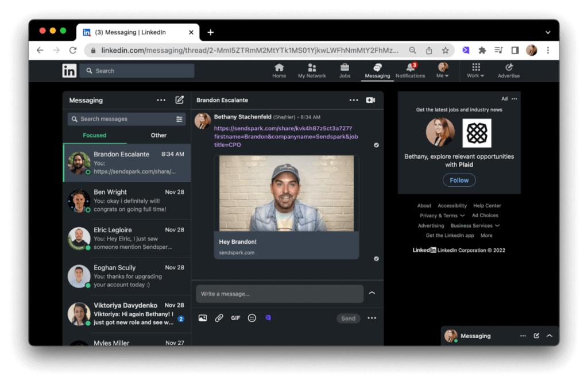Open the GIF picker

(x=235, y=318)
